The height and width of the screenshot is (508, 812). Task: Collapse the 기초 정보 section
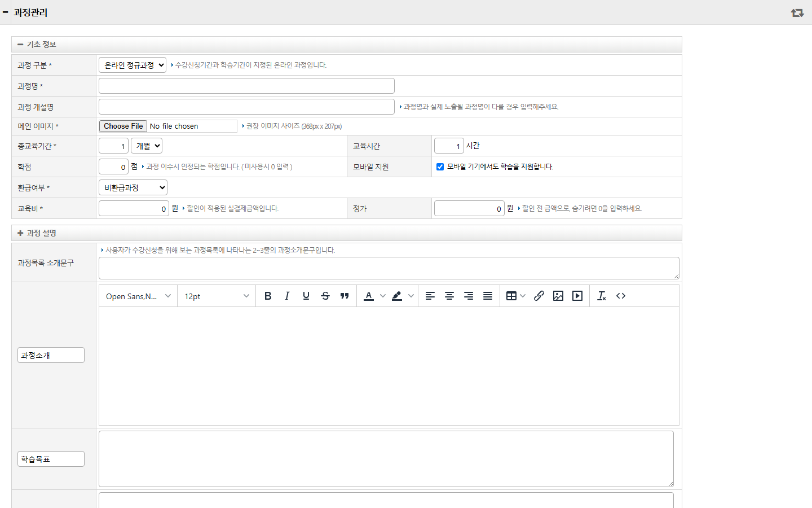pyautogui.click(x=20, y=45)
